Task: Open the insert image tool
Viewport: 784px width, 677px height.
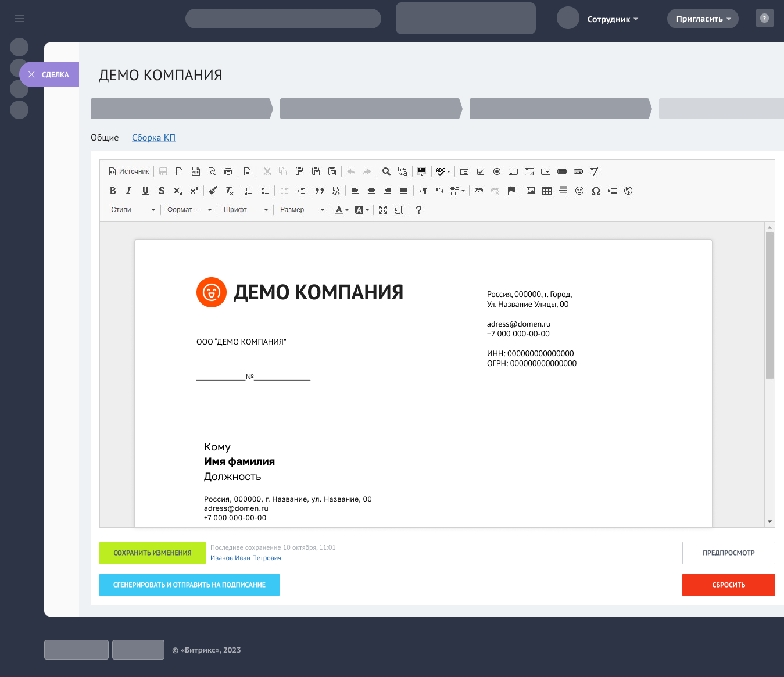Action: (531, 191)
